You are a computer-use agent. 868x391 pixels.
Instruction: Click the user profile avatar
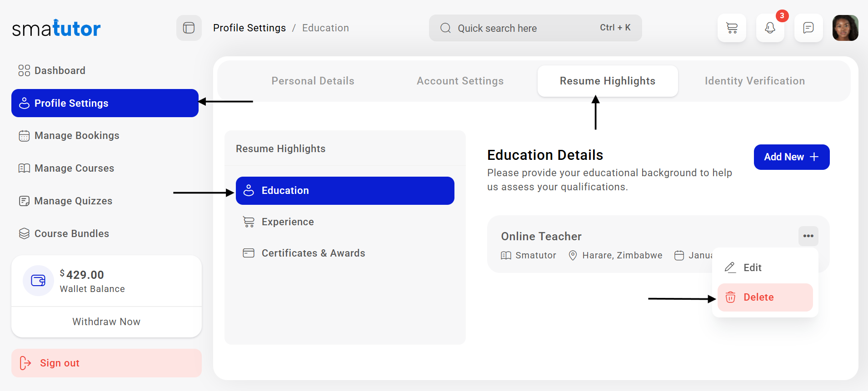(x=845, y=28)
